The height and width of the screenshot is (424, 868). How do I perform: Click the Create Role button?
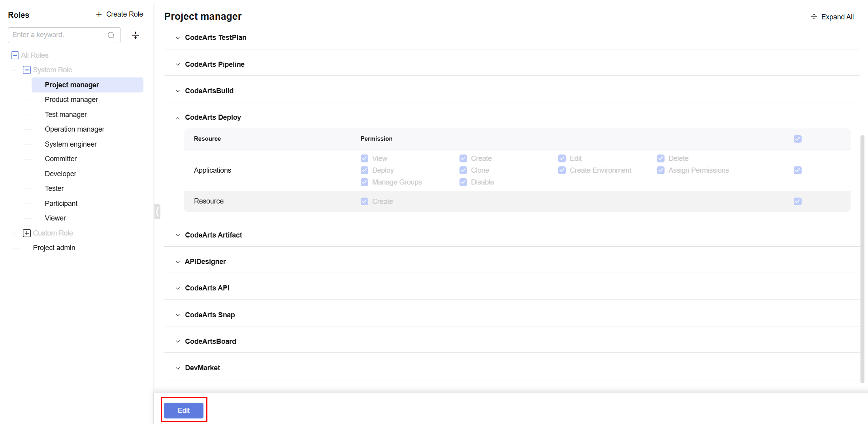pyautogui.click(x=119, y=14)
